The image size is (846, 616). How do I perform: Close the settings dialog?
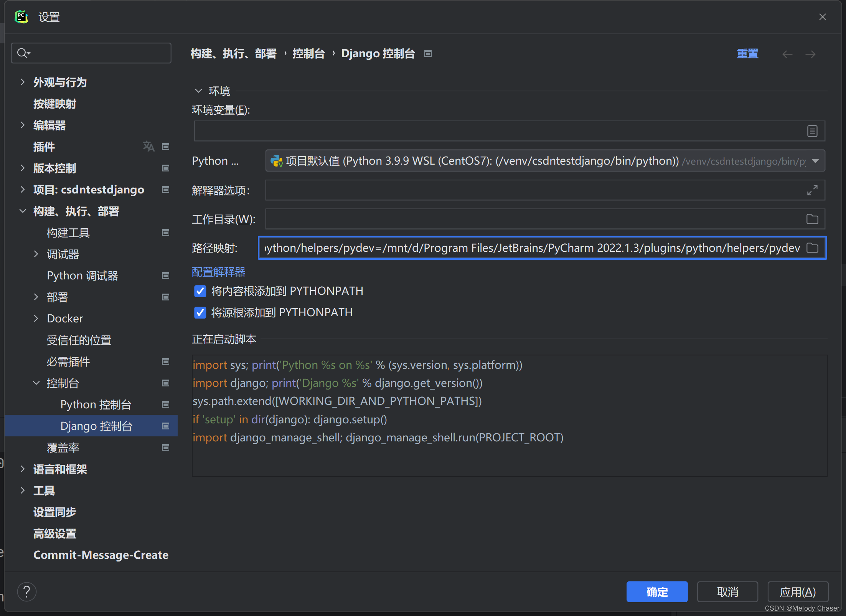pyautogui.click(x=823, y=17)
